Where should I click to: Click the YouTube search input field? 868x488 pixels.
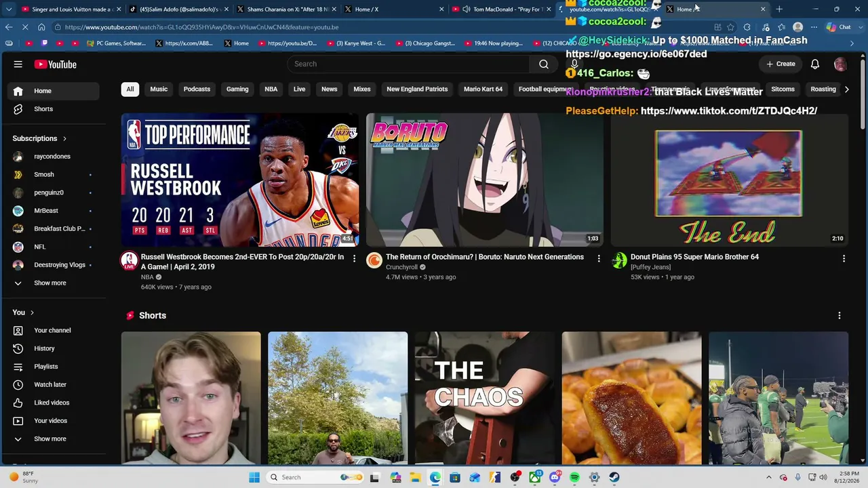click(x=408, y=64)
